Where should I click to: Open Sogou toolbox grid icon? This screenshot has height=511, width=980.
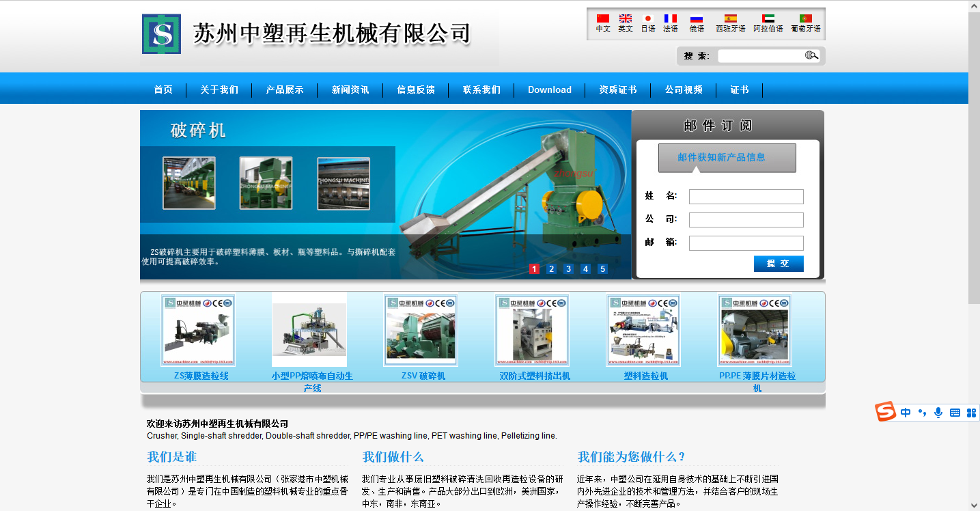(971, 413)
